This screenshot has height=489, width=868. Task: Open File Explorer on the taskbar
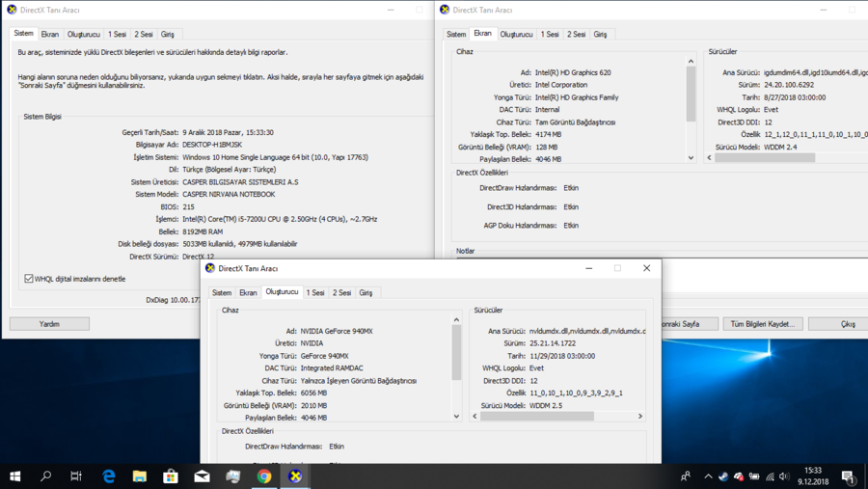pyautogui.click(x=140, y=476)
